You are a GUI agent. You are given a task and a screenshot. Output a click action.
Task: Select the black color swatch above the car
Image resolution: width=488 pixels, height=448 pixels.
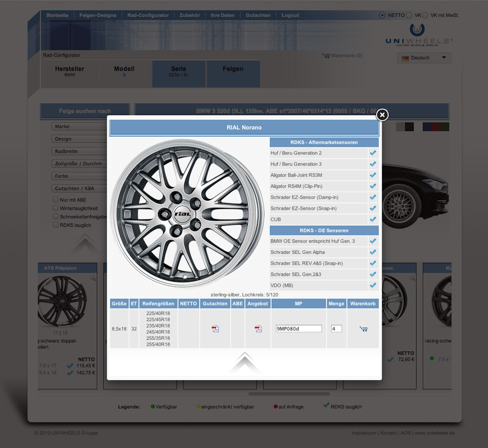point(409,126)
